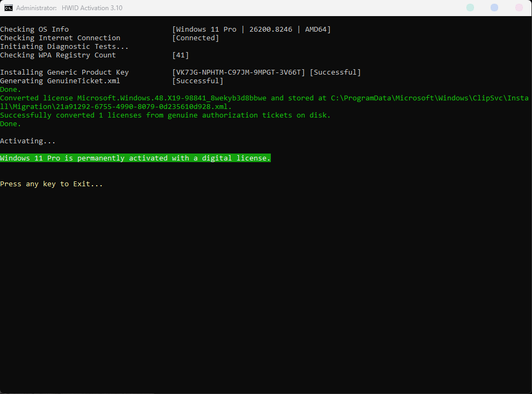The width and height of the screenshot is (532, 394).
Task: Click "Installing Generic Product Key" line
Action: [x=64, y=72]
